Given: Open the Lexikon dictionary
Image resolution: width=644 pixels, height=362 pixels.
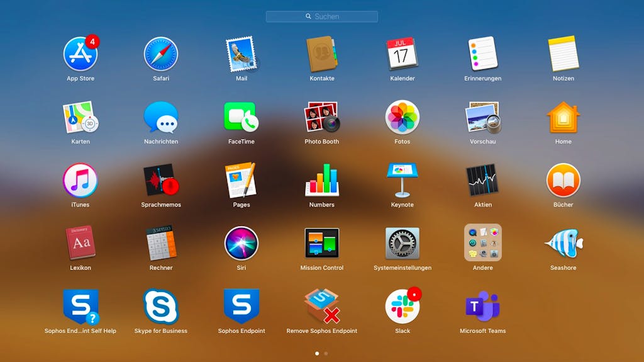Looking at the screenshot, I should click(x=80, y=243).
